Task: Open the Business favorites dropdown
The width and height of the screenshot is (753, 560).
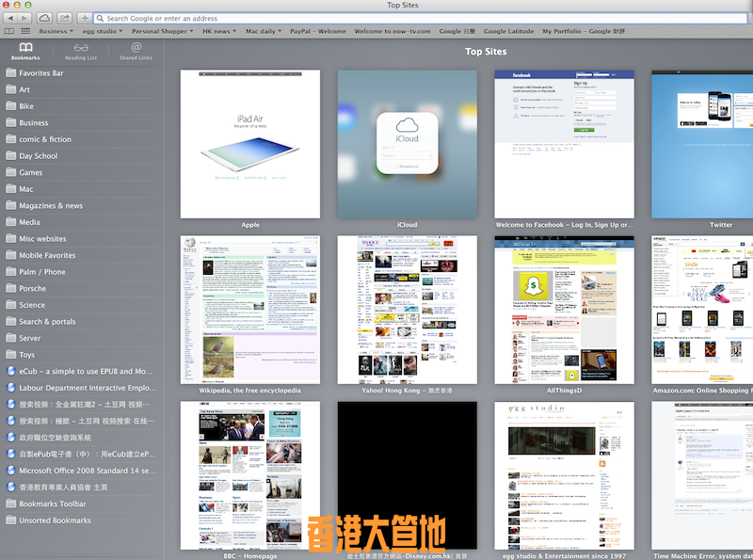Action: point(56,31)
